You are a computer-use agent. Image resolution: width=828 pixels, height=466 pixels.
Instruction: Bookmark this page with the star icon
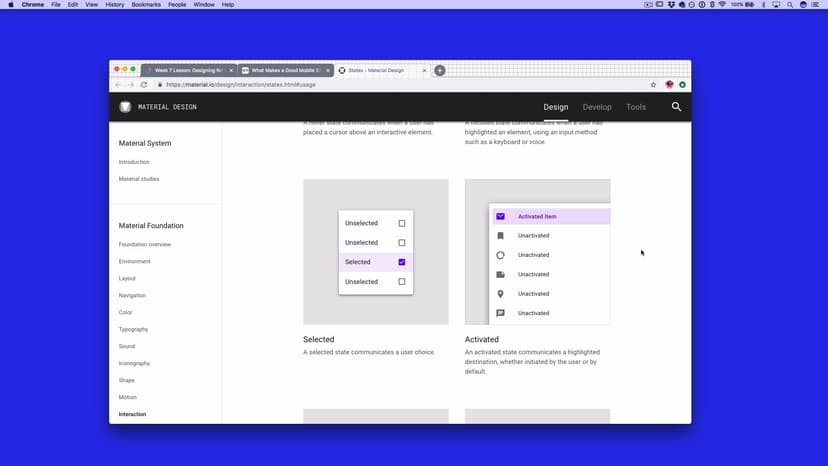(654, 85)
